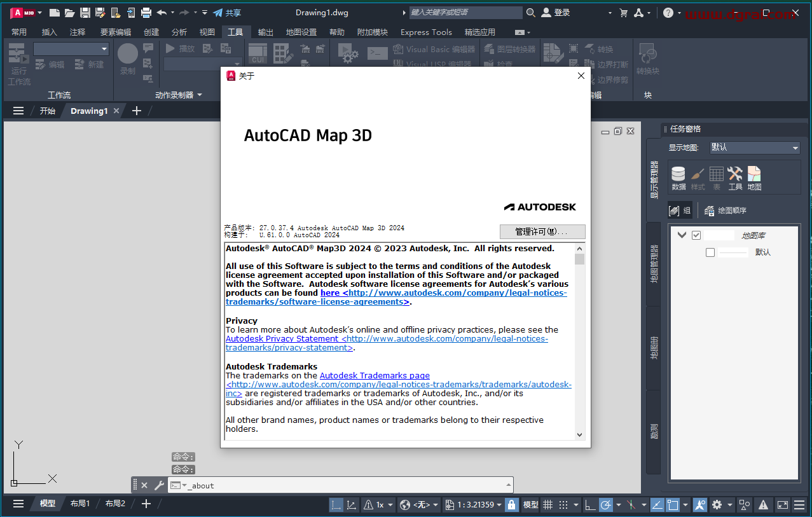
Task: Click the workspace switching gear icon
Action: (x=717, y=505)
